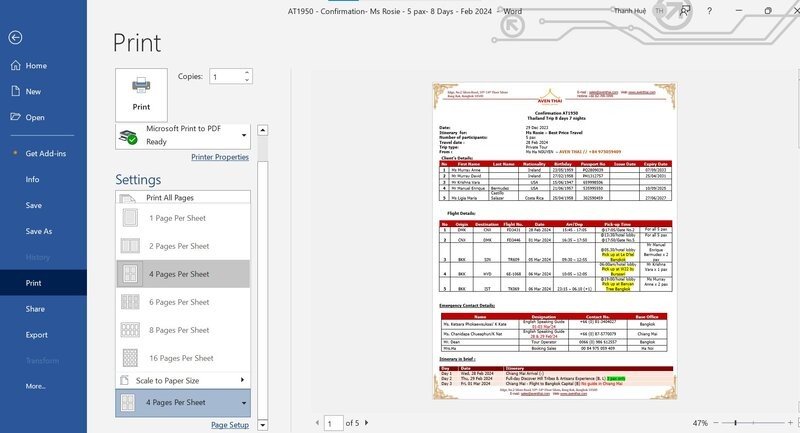Click the Page Setup link
The height and width of the screenshot is (433, 800).
pos(229,425)
